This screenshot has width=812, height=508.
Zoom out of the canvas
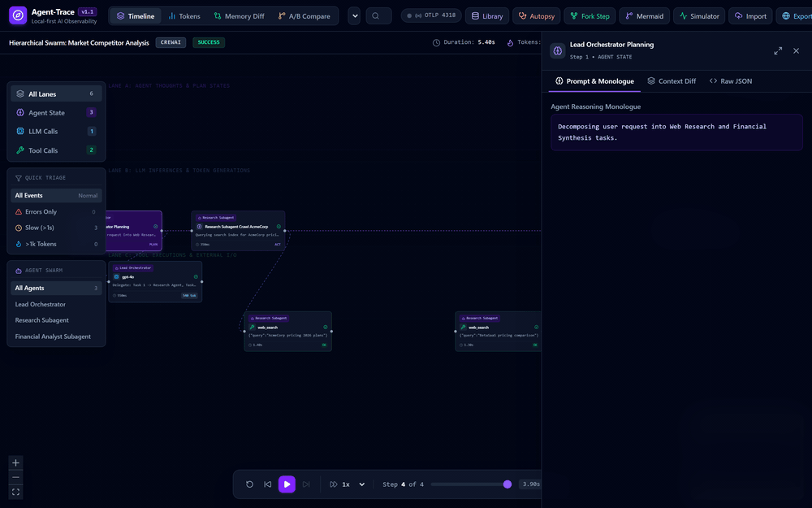click(15, 477)
